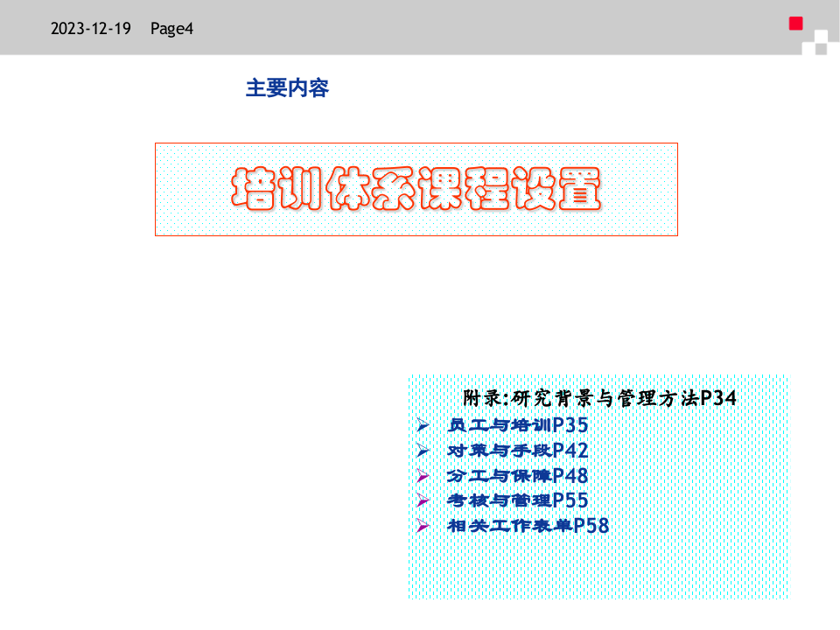Click the 培训体系课程设置 banner title
Image resolution: width=840 pixels, height=630 pixels.
pyautogui.click(x=416, y=188)
